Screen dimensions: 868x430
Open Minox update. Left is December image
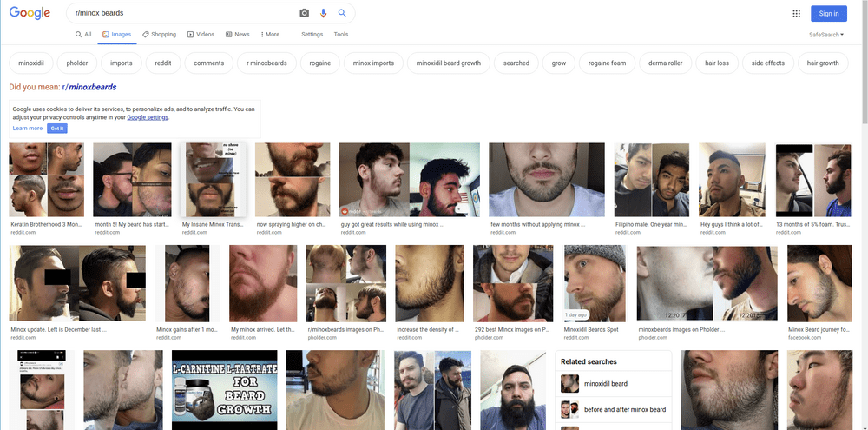pyautogui.click(x=77, y=284)
